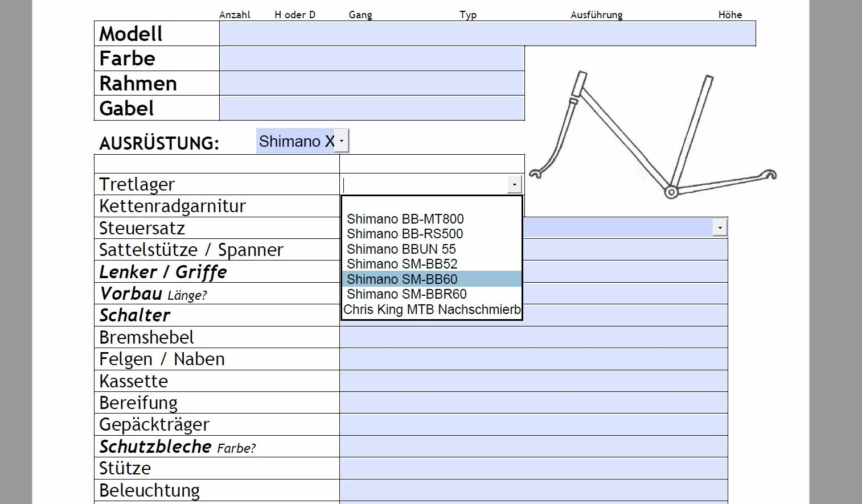This screenshot has height=504, width=862.
Task: Click the bicycle frame drawing
Action: click(653, 135)
